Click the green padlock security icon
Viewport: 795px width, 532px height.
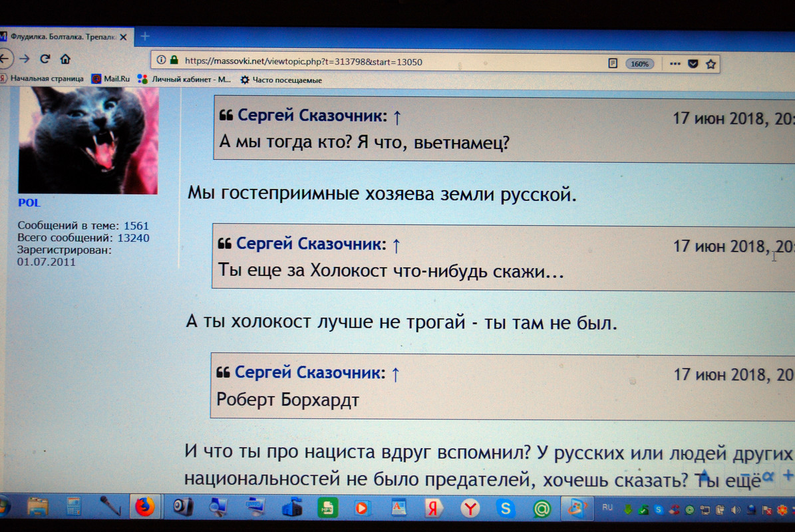tap(174, 60)
